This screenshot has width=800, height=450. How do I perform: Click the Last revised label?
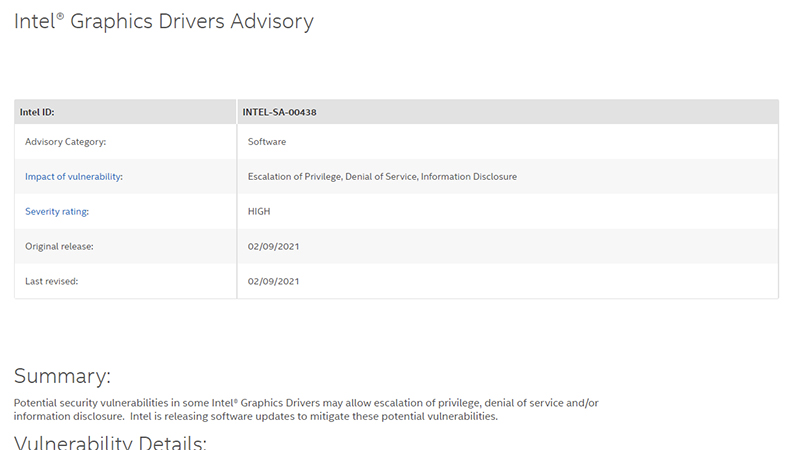tap(52, 281)
